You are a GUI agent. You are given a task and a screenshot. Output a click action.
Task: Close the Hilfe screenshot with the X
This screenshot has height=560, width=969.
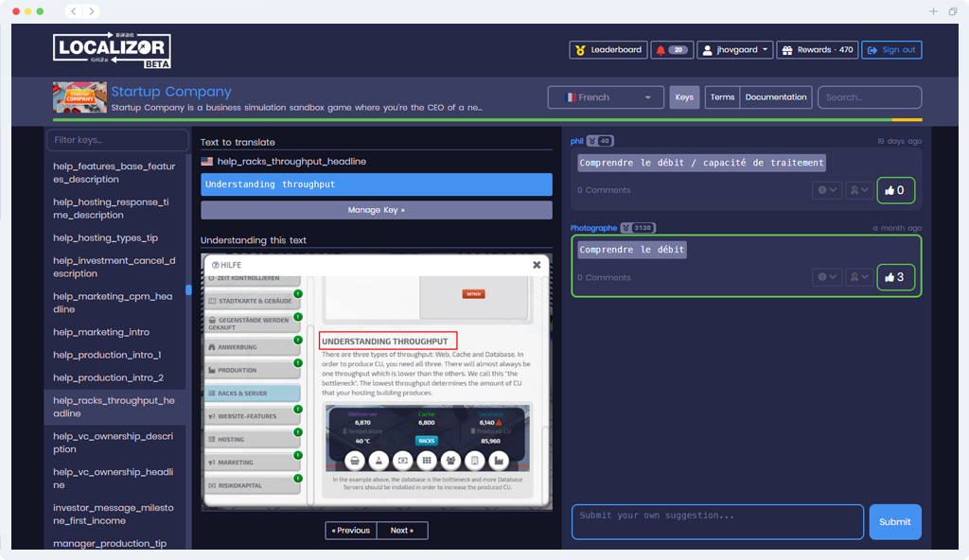pyautogui.click(x=537, y=265)
